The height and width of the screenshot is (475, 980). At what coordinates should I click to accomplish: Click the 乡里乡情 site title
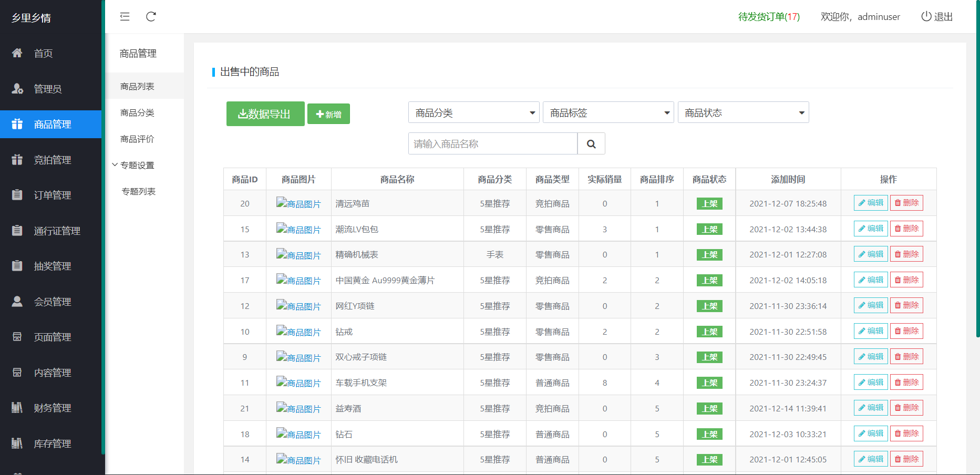pos(32,18)
